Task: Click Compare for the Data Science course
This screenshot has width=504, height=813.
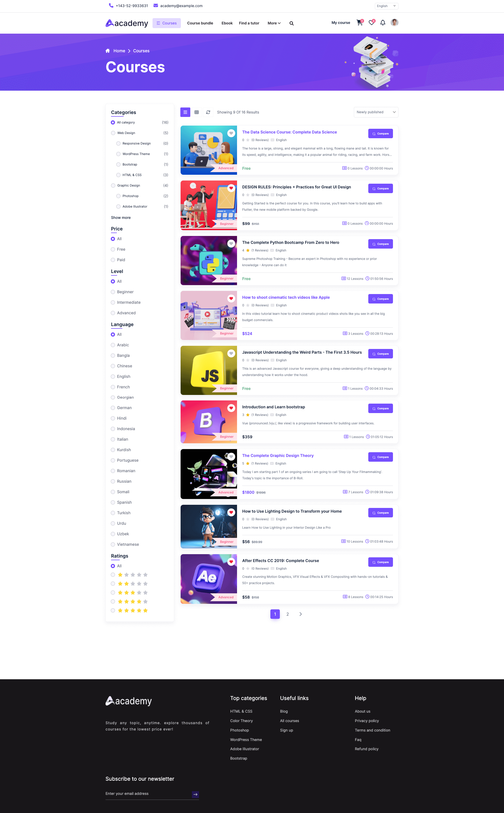Action: [380, 133]
